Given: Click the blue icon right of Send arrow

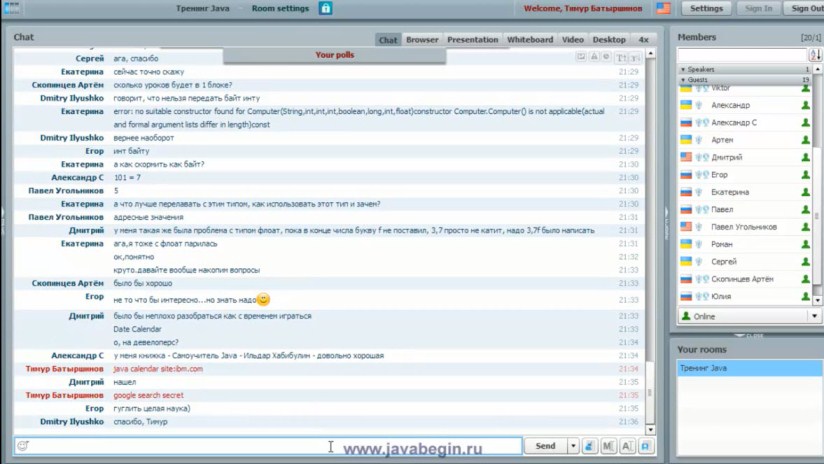Looking at the screenshot, I should pos(590,446).
